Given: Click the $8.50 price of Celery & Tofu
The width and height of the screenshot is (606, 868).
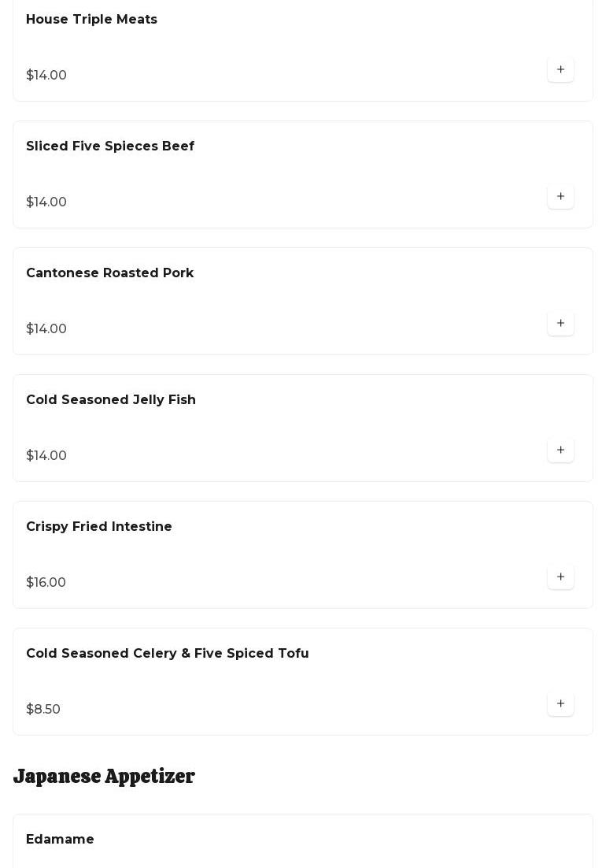Looking at the screenshot, I should pos(43,710).
